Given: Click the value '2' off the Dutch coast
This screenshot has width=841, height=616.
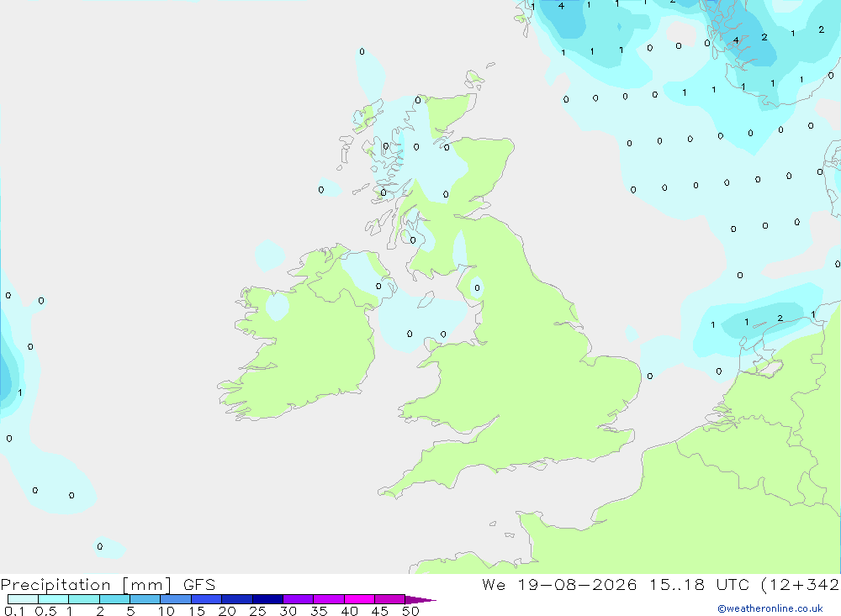Looking at the screenshot, I should point(780,319).
